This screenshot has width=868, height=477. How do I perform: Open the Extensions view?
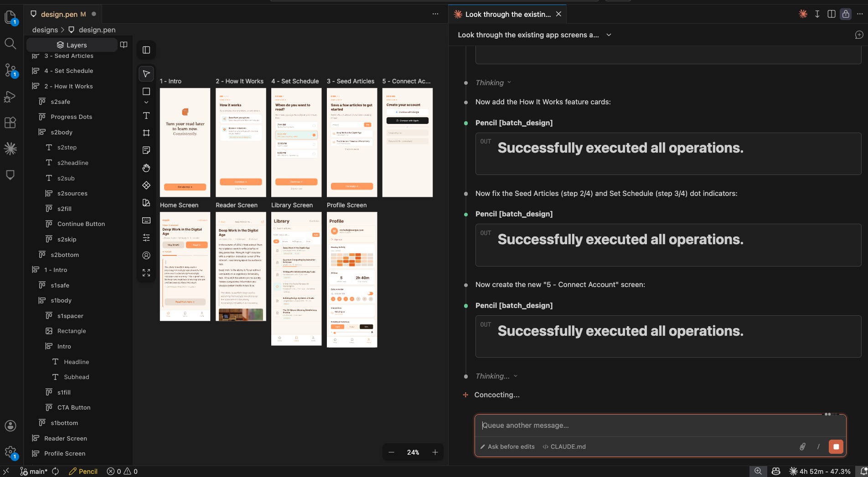10,123
